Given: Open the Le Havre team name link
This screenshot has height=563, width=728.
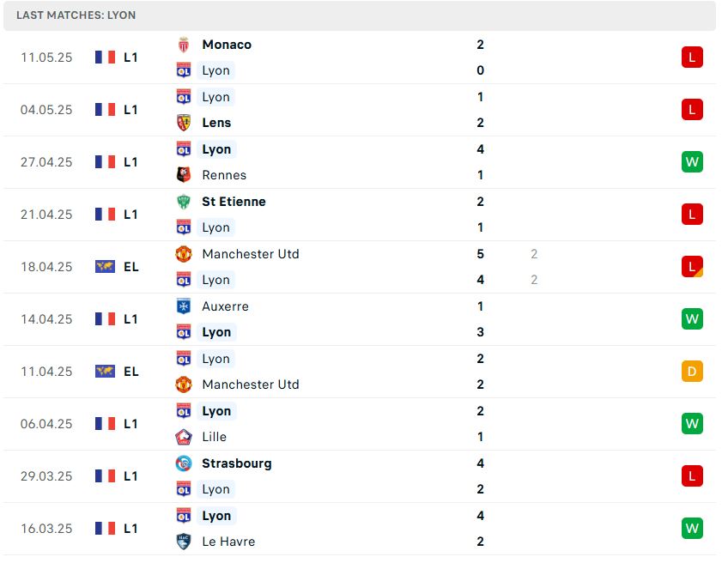Looking at the screenshot, I should (228, 542).
